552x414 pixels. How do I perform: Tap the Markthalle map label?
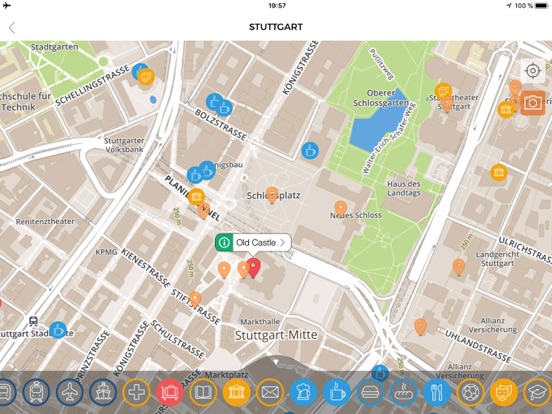(260, 321)
